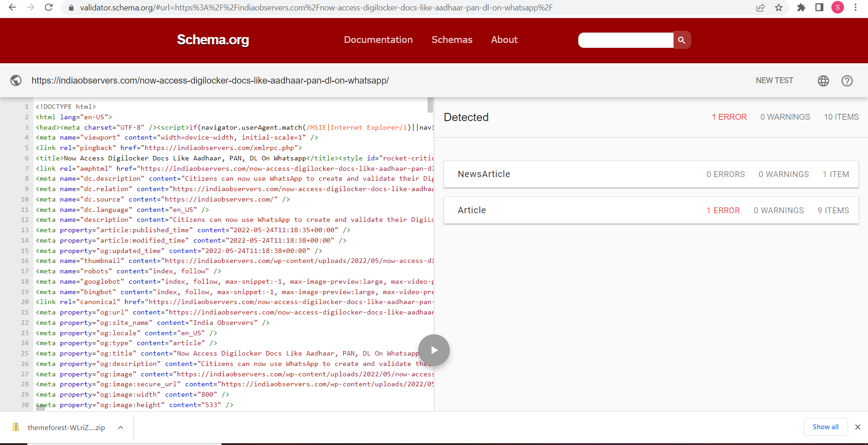
Task: Click the tested indiaobservers URL text
Action: (x=210, y=80)
